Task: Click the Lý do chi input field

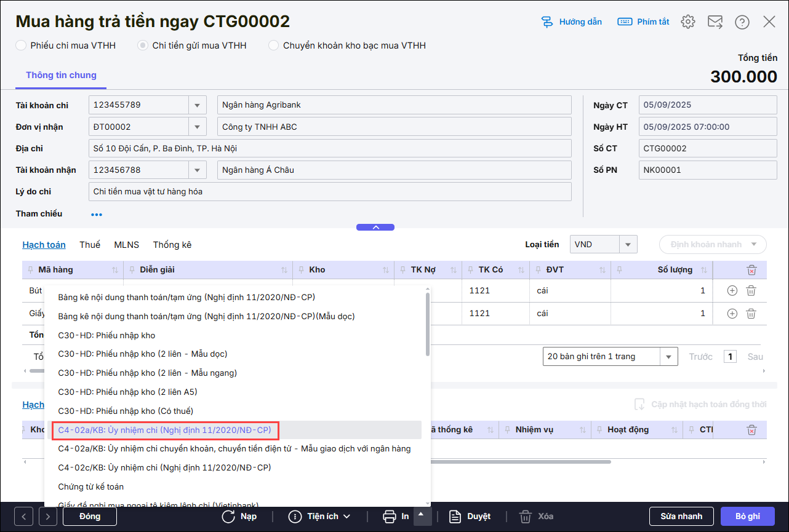Action: point(330,191)
